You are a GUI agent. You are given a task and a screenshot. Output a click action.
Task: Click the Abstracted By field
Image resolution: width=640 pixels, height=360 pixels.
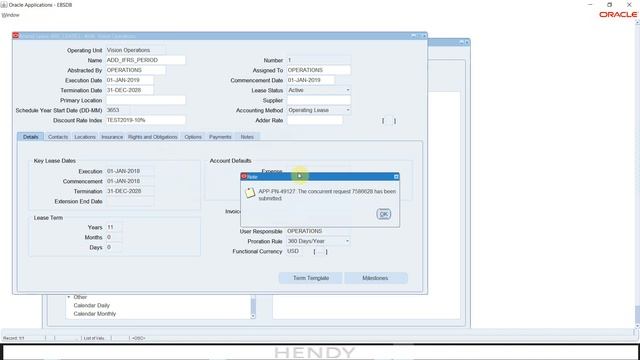click(x=136, y=70)
